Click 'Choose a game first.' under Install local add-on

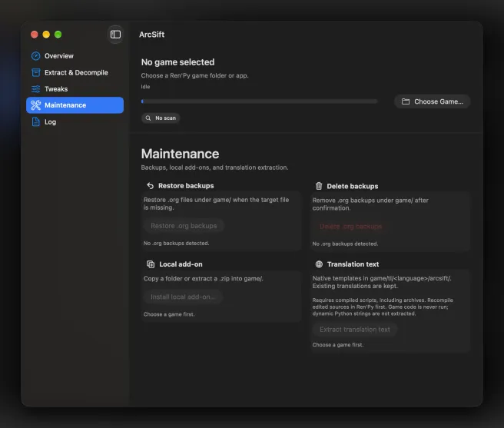pos(169,314)
